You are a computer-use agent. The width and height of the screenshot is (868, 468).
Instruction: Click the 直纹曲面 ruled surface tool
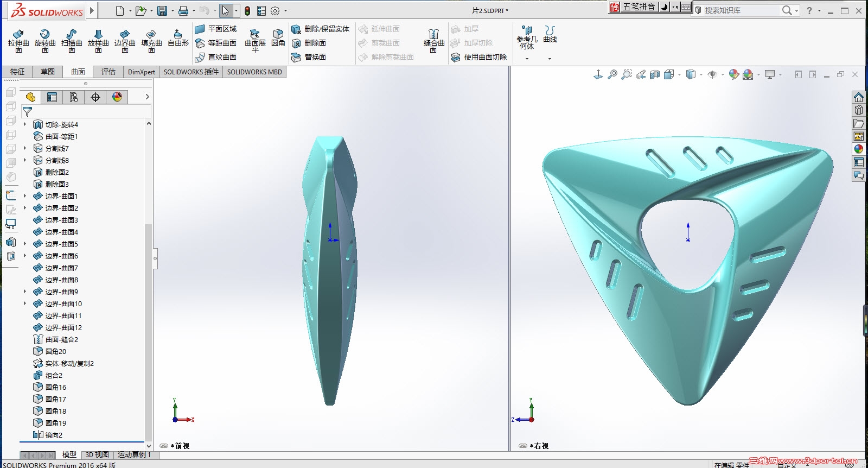tap(216, 57)
